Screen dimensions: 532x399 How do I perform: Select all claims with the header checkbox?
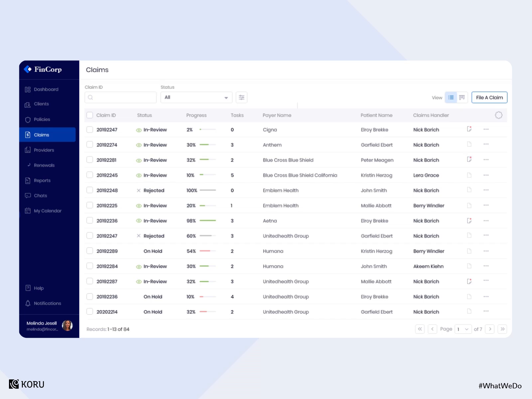point(90,115)
